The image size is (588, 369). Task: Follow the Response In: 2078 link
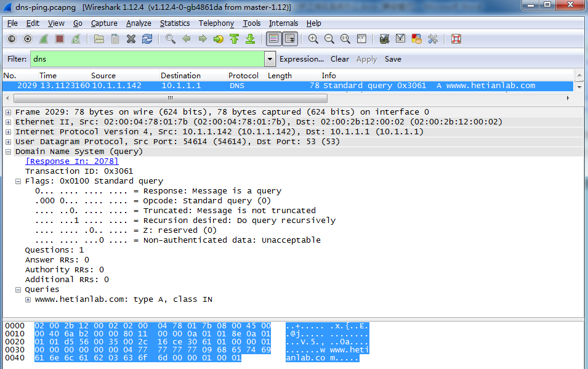pos(71,161)
